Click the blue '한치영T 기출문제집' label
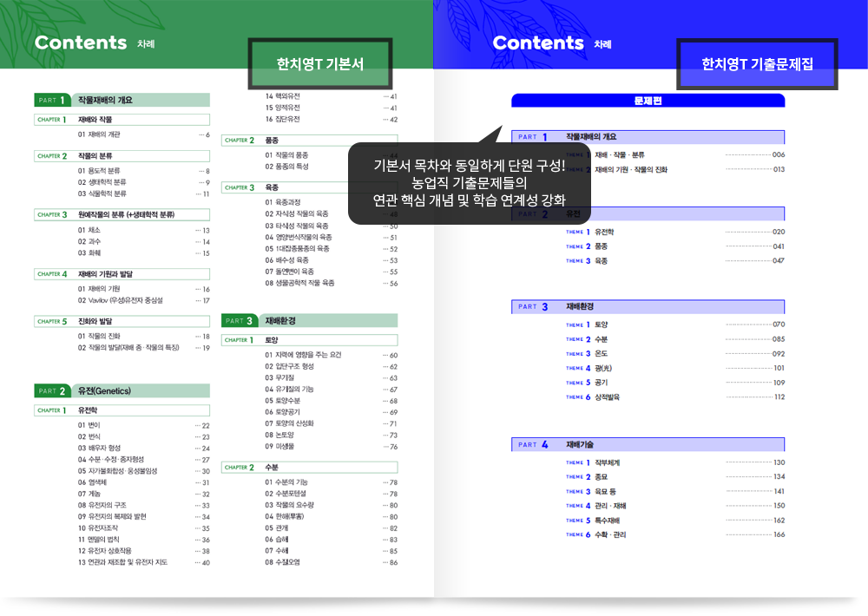 (x=757, y=63)
